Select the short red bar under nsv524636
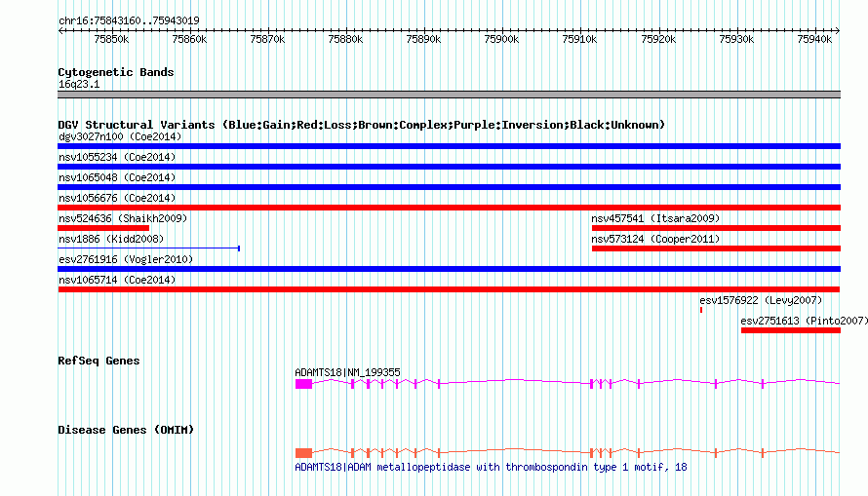868x496 pixels. (x=103, y=228)
